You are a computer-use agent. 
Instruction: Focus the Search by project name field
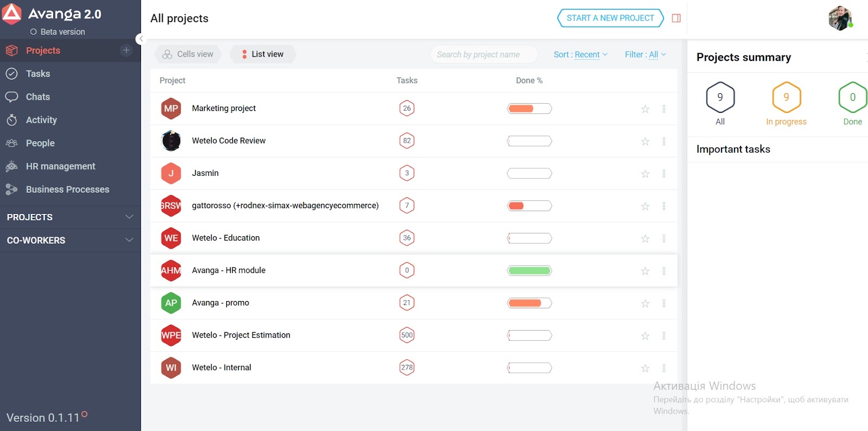point(484,54)
